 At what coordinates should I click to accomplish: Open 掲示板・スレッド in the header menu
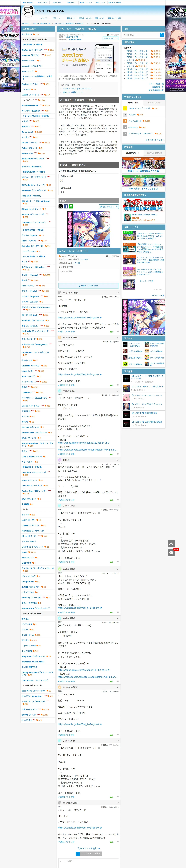pyautogui.click(x=85, y=18)
